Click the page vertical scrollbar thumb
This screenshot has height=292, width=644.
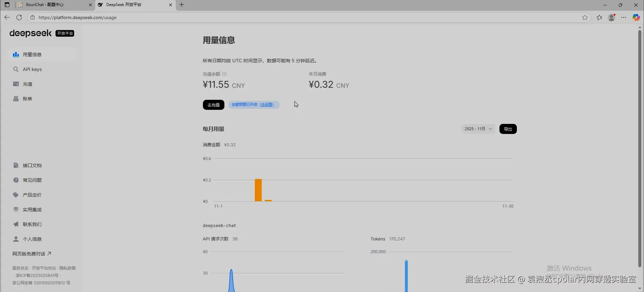pos(640,148)
